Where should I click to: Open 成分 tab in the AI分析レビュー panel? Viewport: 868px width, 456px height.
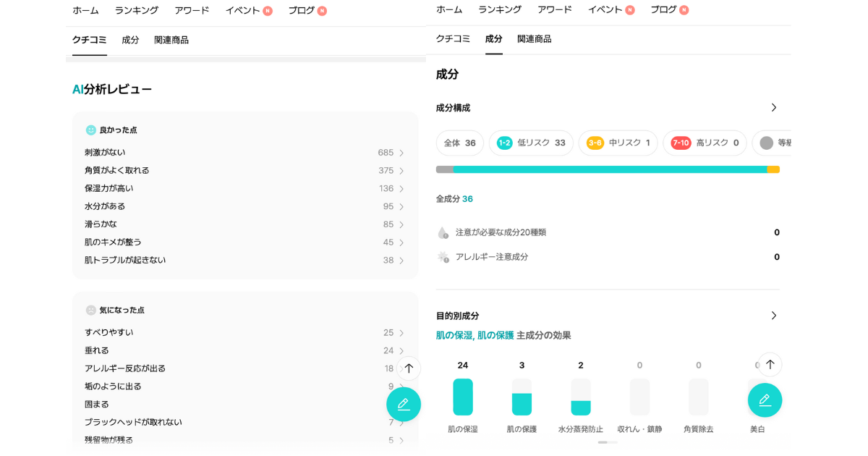130,40
